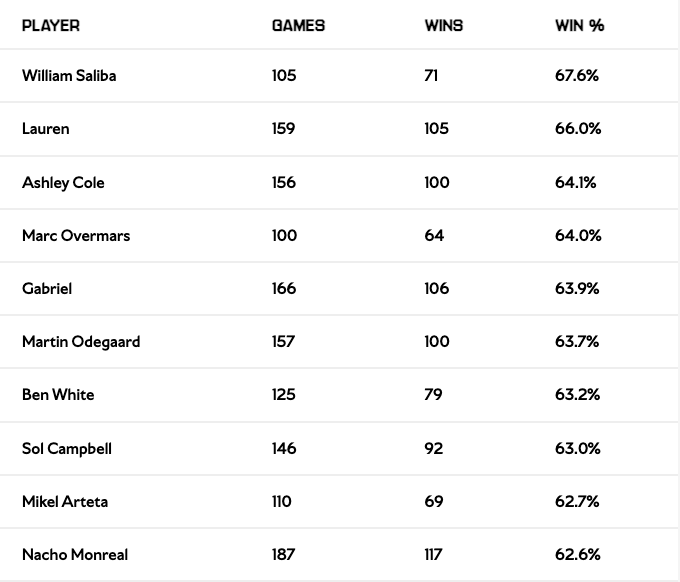Choose Martin Odegaard from the list
The image size is (680, 582).
81,342
